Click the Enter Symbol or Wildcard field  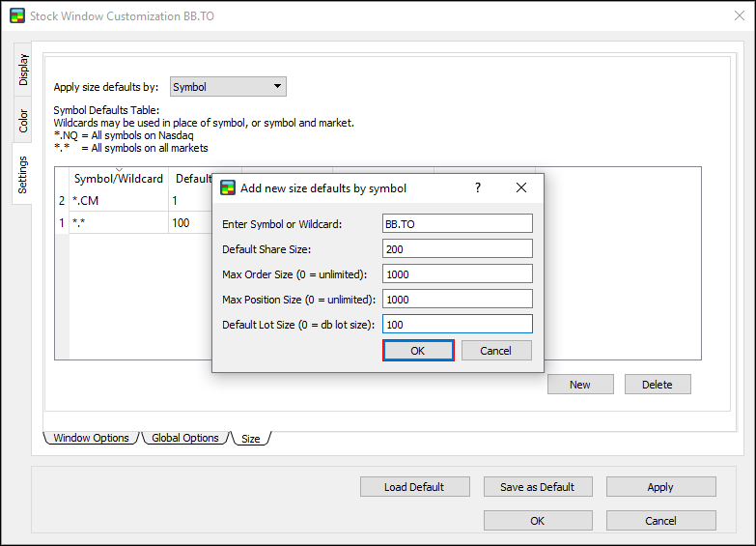[457, 223]
